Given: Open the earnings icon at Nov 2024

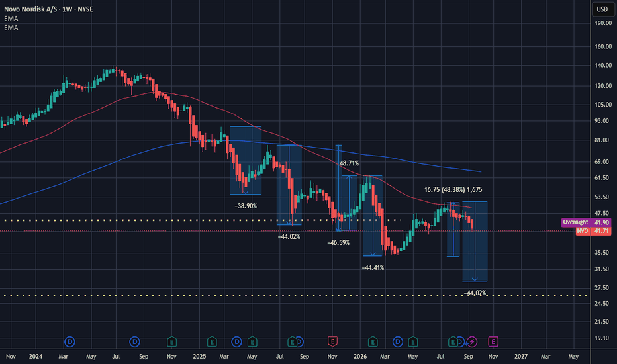Looking at the screenshot, I should (171, 341).
